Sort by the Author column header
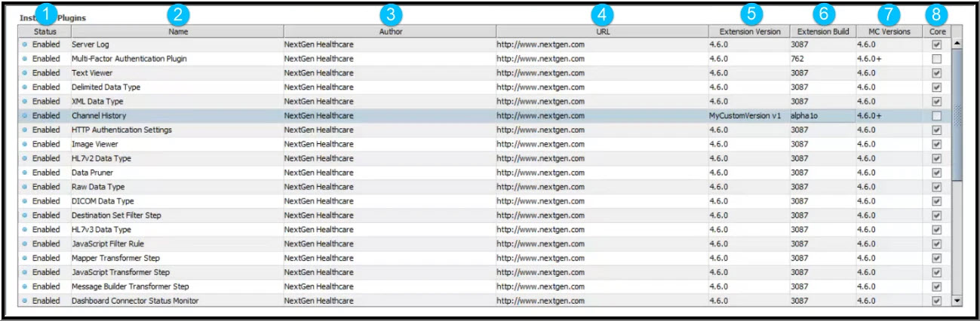 coord(390,32)
